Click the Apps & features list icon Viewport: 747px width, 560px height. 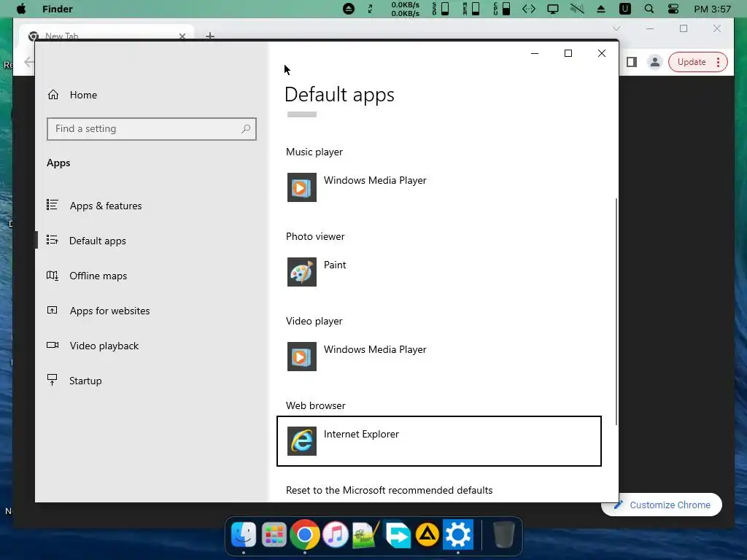click(x=53, y=205)
